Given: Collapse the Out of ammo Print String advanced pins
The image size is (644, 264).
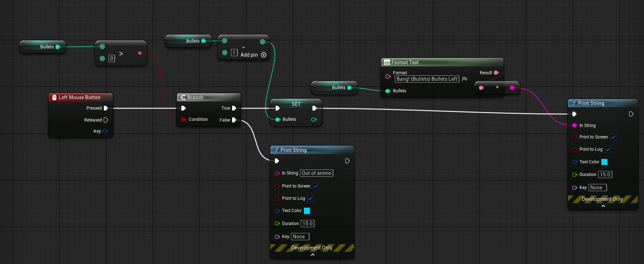Looking at the screenshot, I should tap(312, 255).
